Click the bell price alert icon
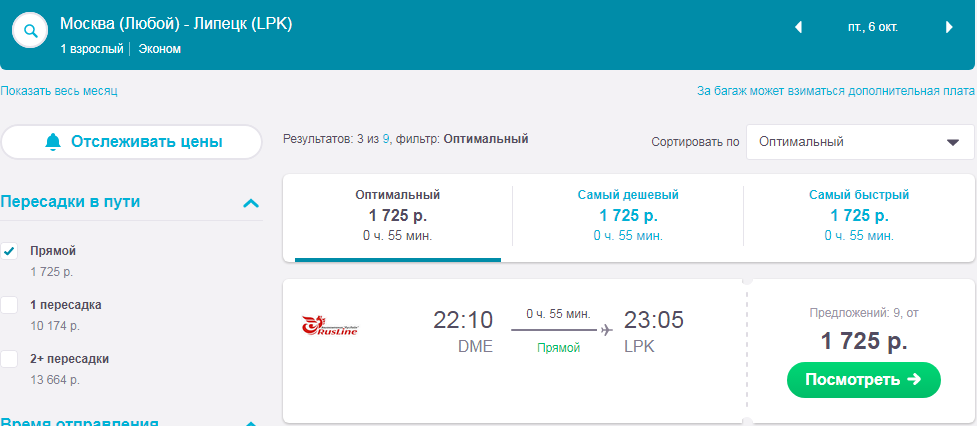The width and height of the screenshot is (977, 426). point(53,142)
